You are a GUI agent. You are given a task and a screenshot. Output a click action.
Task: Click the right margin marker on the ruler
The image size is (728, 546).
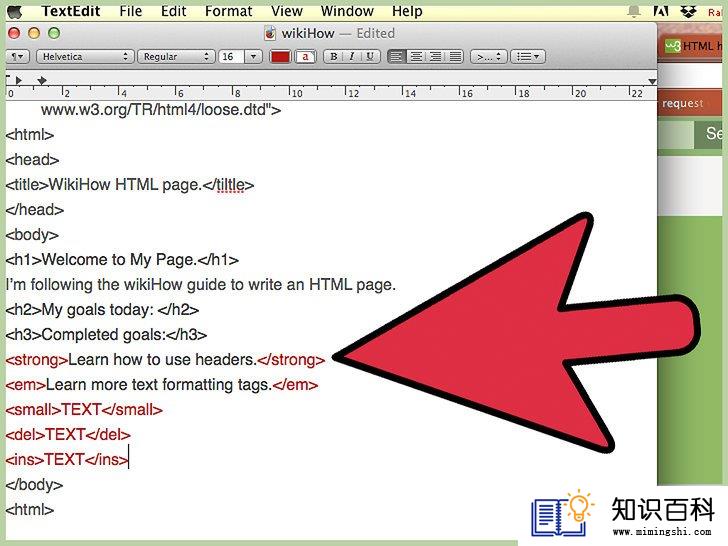(x=652, y=82)
